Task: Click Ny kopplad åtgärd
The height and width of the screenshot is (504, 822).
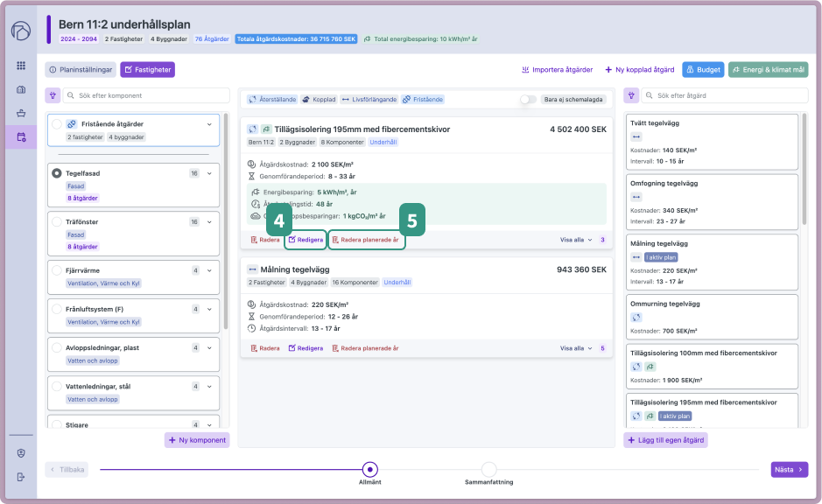Action: point(640,70)
